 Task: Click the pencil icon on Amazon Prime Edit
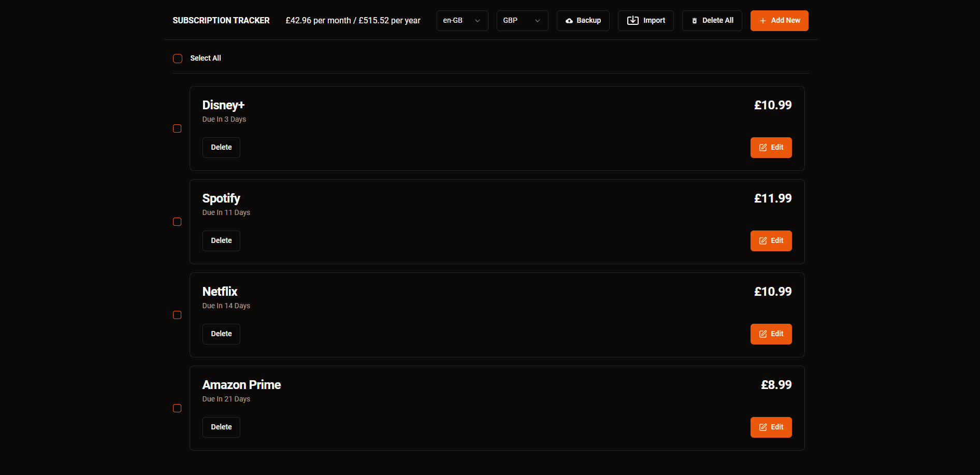763,427
